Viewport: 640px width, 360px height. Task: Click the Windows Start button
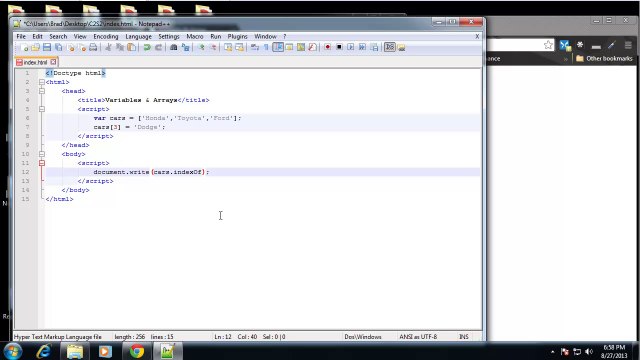(x=12, y=351)
